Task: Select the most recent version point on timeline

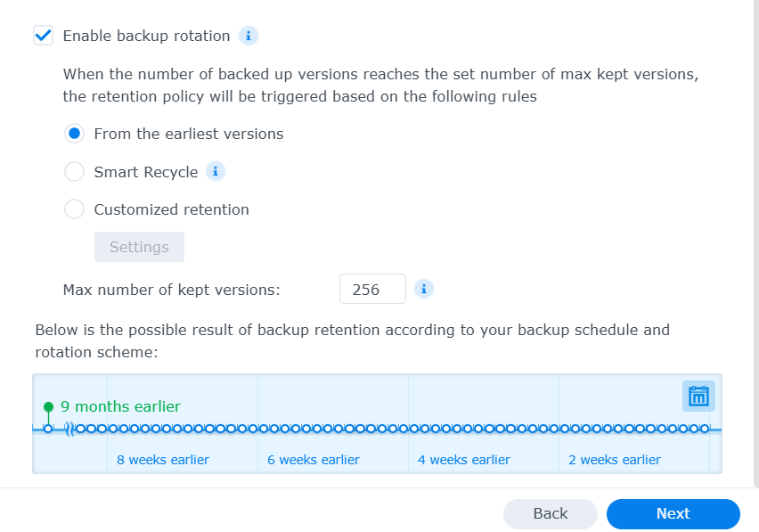Action: point(705,429)
